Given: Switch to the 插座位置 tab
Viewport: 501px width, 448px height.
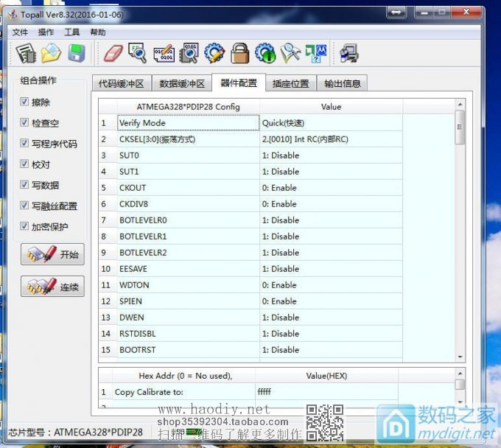Looking at the screenshot, I should (x=290, y=83).
